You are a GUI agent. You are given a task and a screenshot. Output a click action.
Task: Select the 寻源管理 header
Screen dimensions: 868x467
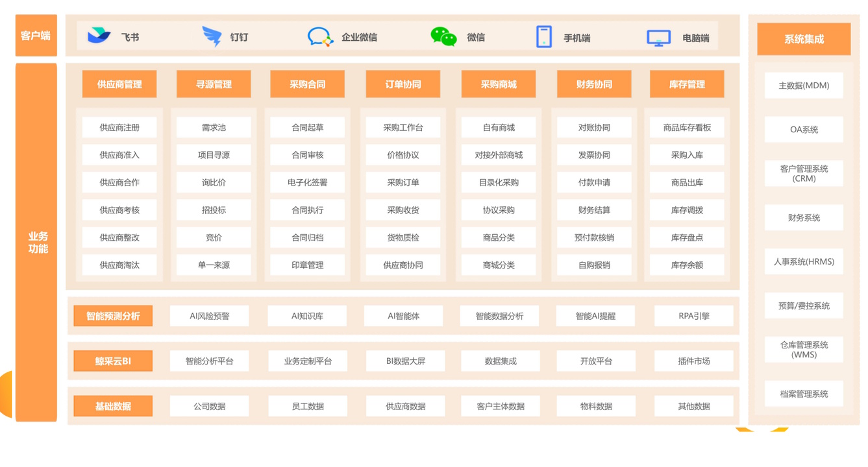pyautogui.click(x=214, y=84)
